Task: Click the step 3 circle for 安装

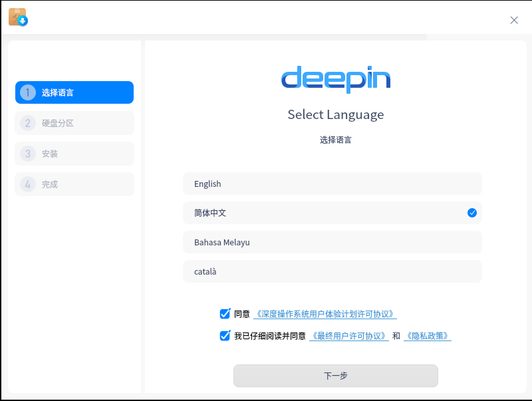Action: point(27,154)
